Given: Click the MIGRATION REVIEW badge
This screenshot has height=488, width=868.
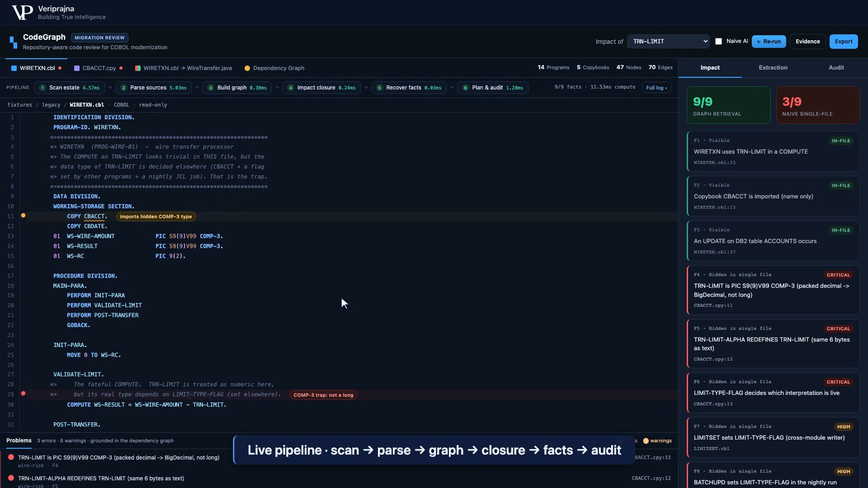Looking at the screenshot, I should [99, 38].
